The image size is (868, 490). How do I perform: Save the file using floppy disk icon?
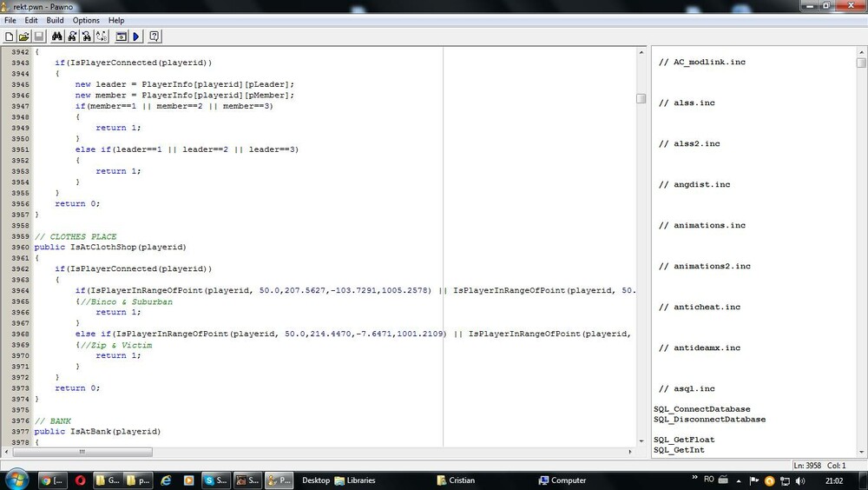point(39,36)
